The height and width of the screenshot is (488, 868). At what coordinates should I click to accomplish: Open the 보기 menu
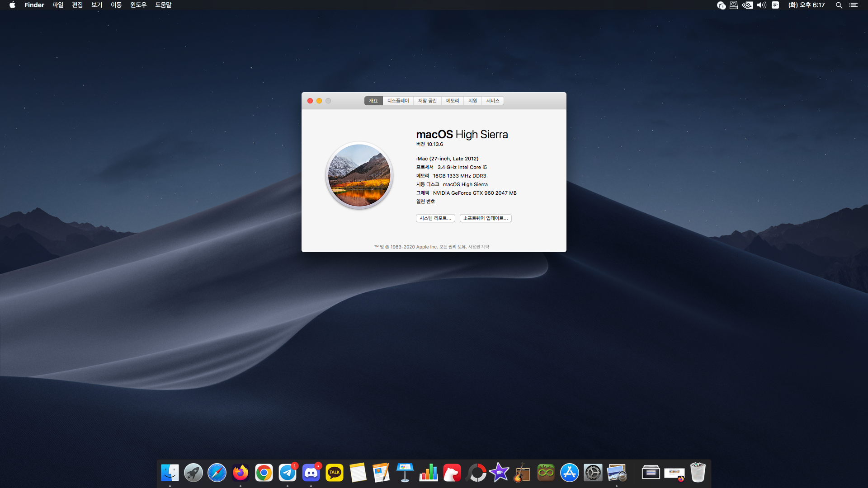pos(97,5)
